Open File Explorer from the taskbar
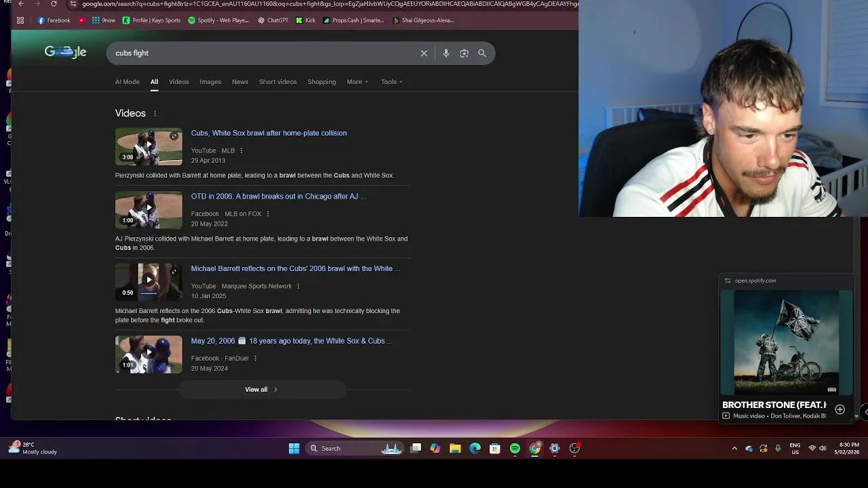 pyautogui.click(x=455, y=448)
